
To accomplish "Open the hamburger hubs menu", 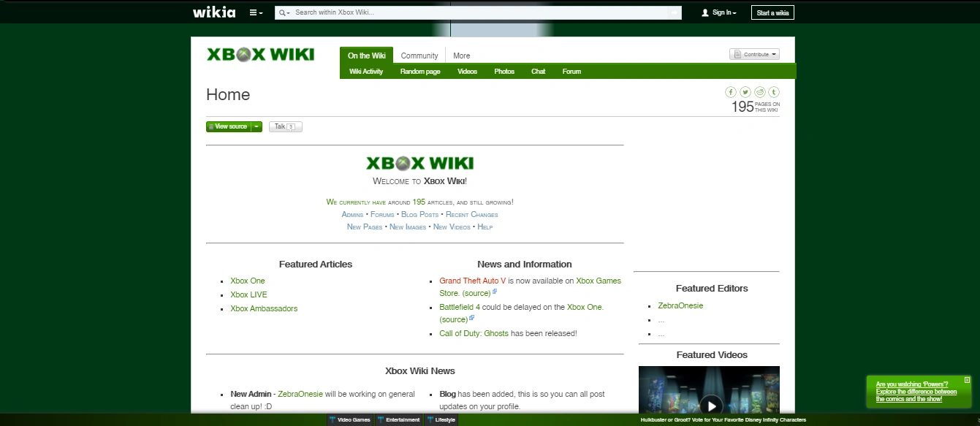I will [x=256, y=12].
